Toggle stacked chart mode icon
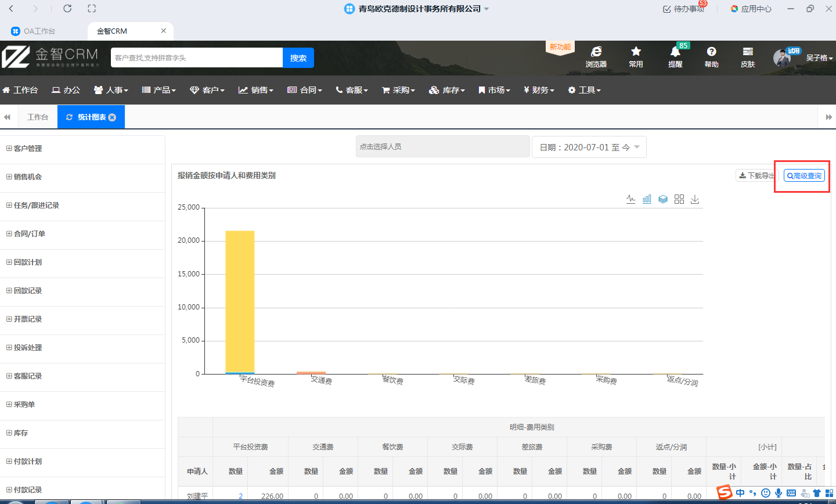This screenshot has height=504, width=836. click(x=663, y=199)
